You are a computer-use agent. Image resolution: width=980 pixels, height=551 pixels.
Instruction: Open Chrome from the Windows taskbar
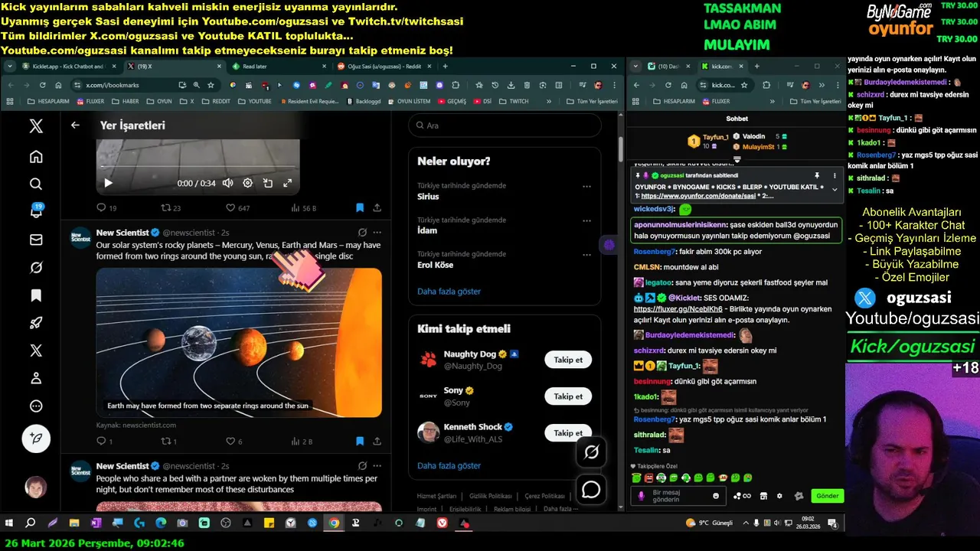334,523
